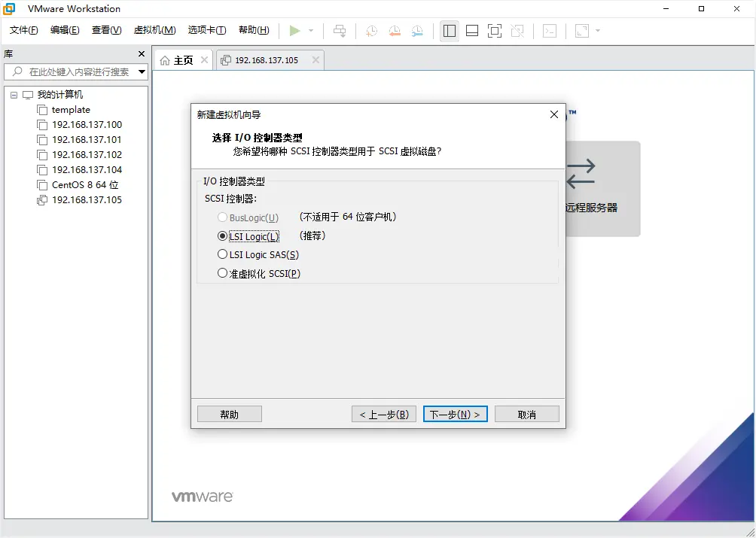Open the power options dropdown arrow
This screenshot has height=538, width=756.
(x=311, y=31)
